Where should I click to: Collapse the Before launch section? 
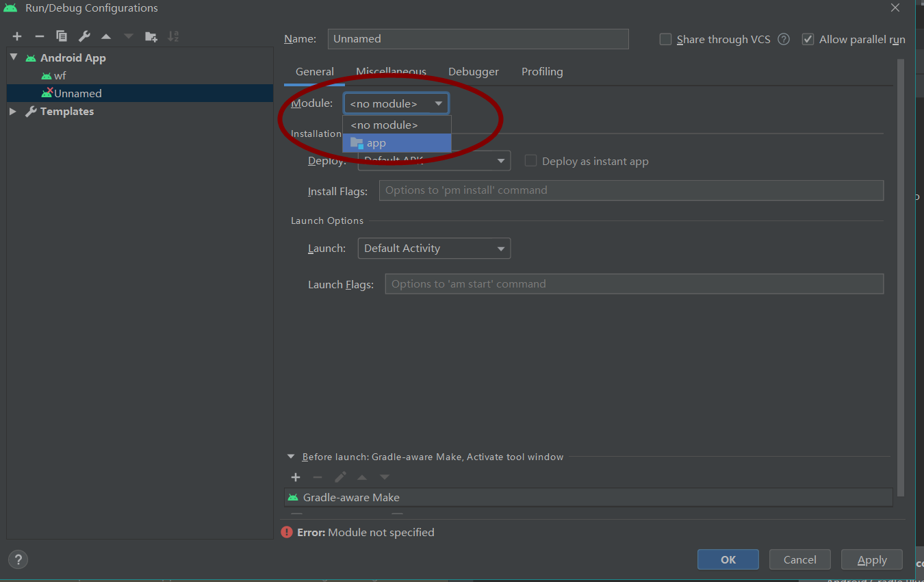click(291, 457)
